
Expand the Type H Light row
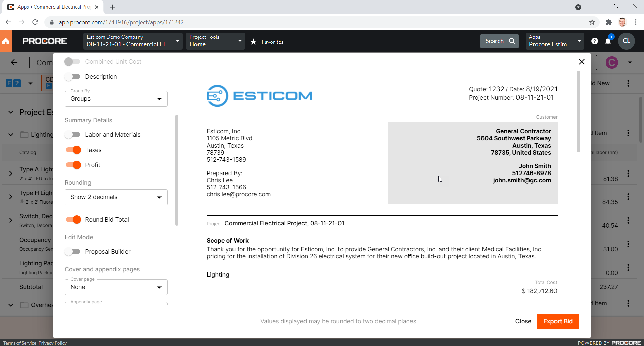pyautogui.click(x=11, y=197)
